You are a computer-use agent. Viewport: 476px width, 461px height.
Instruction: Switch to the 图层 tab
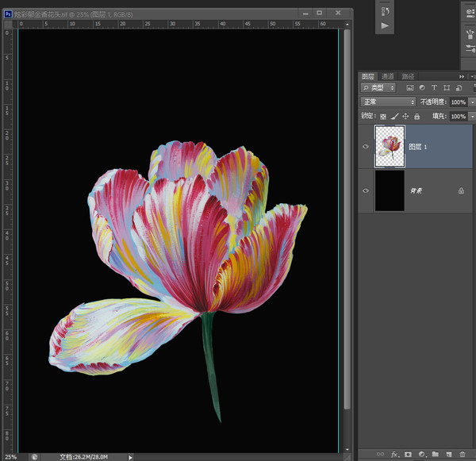(x=368, y=76)
